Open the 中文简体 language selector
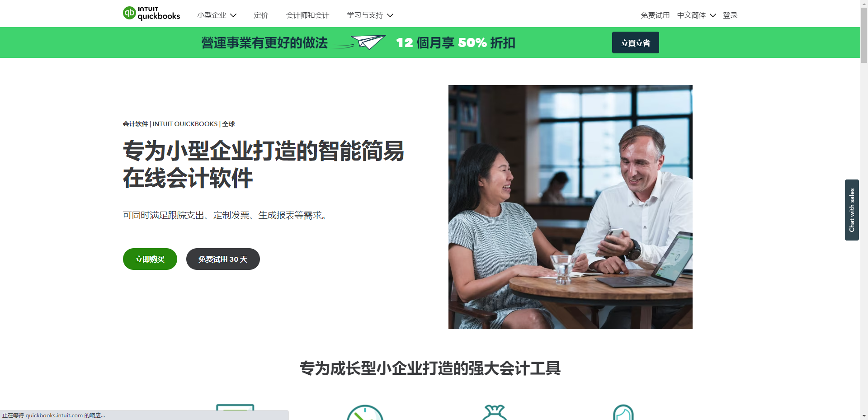The image size is (868, 420). [x=696, y=15]
